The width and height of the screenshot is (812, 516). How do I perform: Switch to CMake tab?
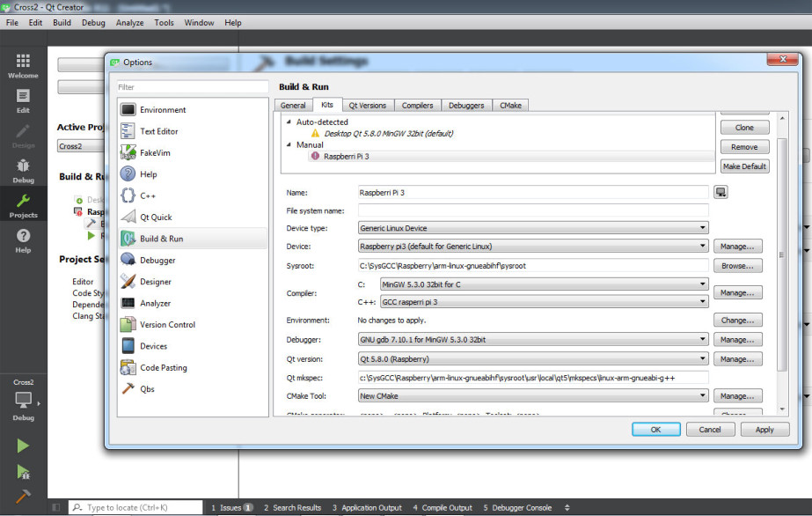pyautogui.click(x=510, y=105)
